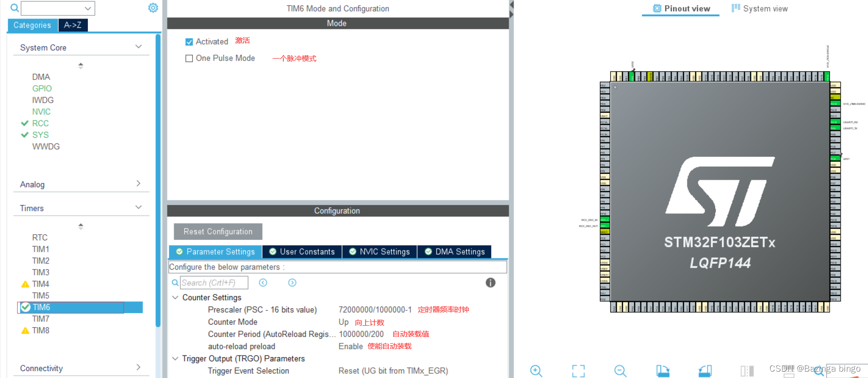Click the green check next to SYS
This screenshot has width=868, height=378.
pyautogui.click(x=25, y=135)
